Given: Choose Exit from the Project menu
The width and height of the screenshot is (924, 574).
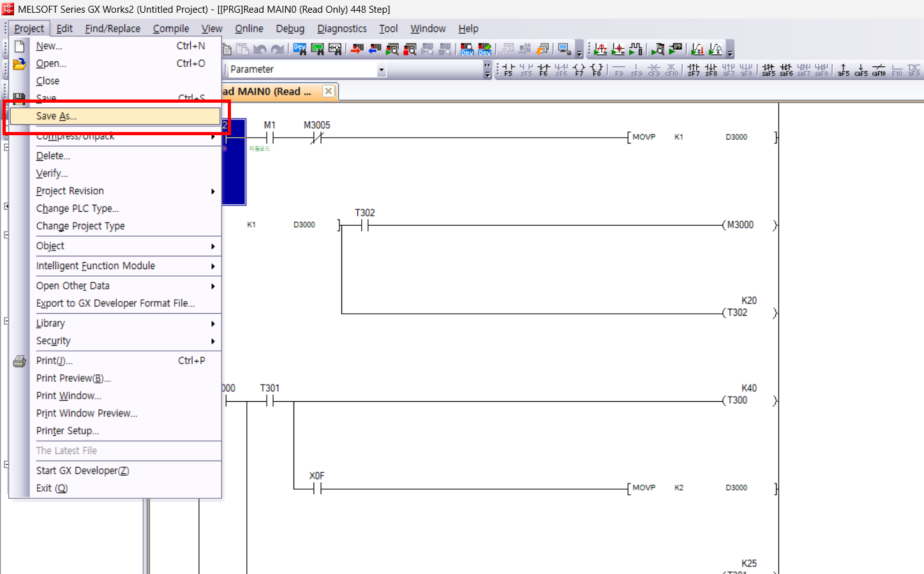Looking at the screenshot, I should coord(115,488).
